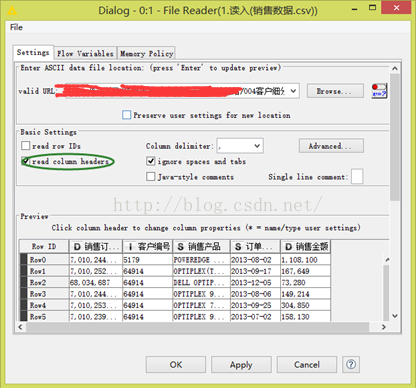Click up arrow of settings vertical scrollbar
Image resolution: width=416 pixels, height=388 pixels.
coord(395,68)
